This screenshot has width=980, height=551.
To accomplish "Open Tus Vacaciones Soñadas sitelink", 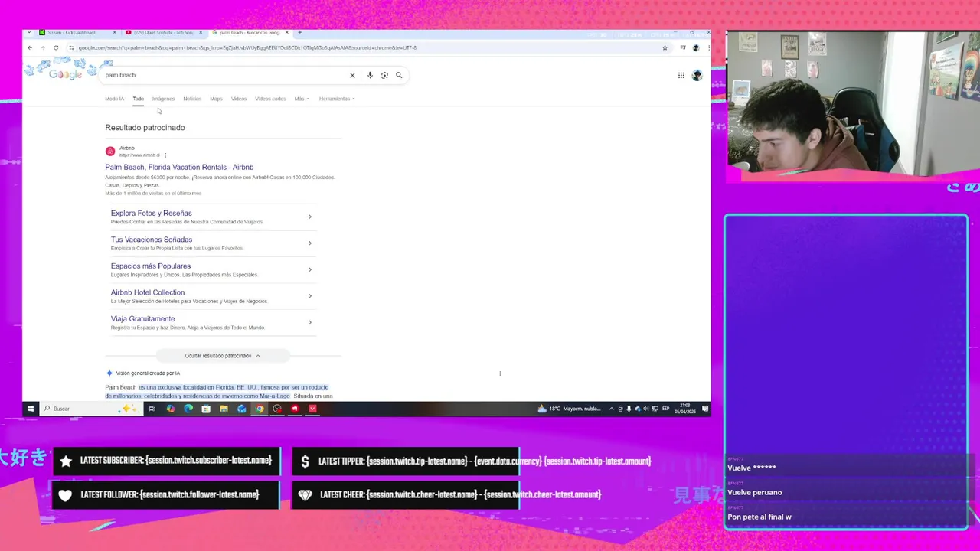I will click(151, 240).
